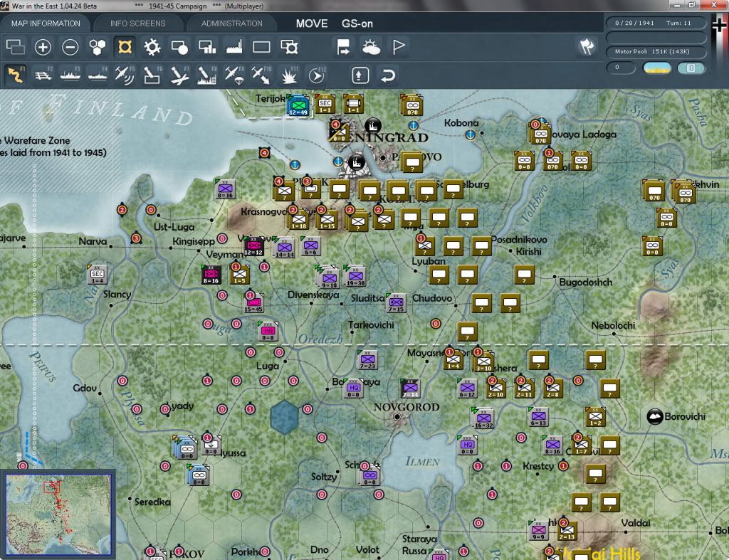Click the rectangle-with-circle map info icon
Screen dimensions: 729x560
pyautogui.click(x=179, y=47)
